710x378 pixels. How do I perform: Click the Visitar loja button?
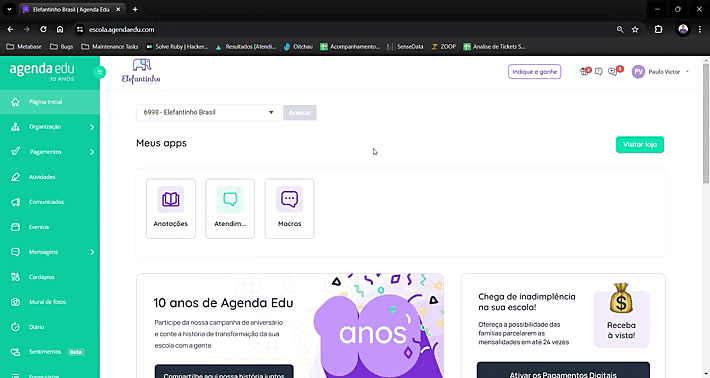click(x=640, y=144)
